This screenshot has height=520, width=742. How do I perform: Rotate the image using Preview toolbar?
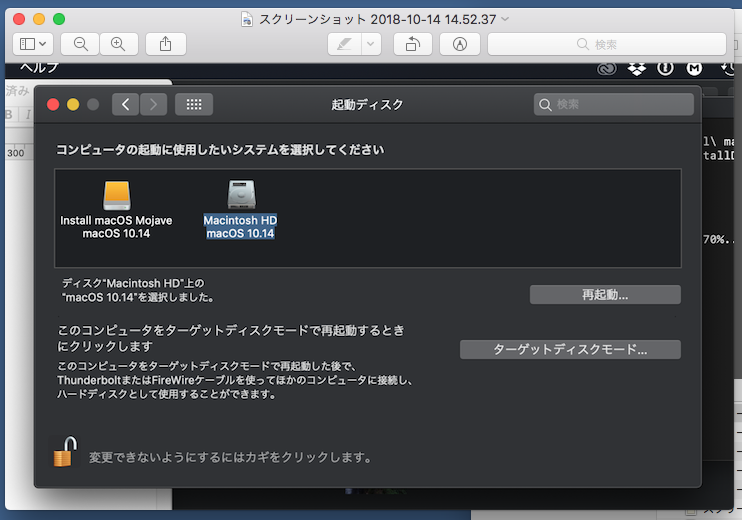(x=413, y=44)
